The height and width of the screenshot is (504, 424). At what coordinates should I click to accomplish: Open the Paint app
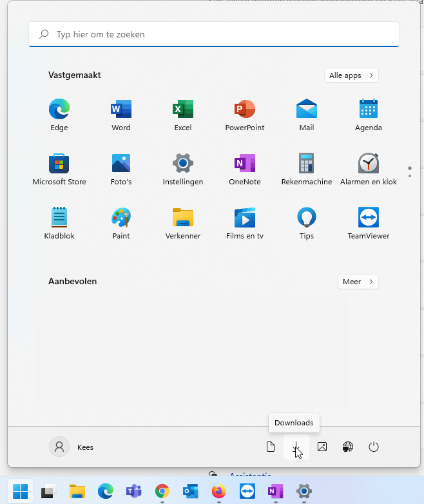pos(121,223)
